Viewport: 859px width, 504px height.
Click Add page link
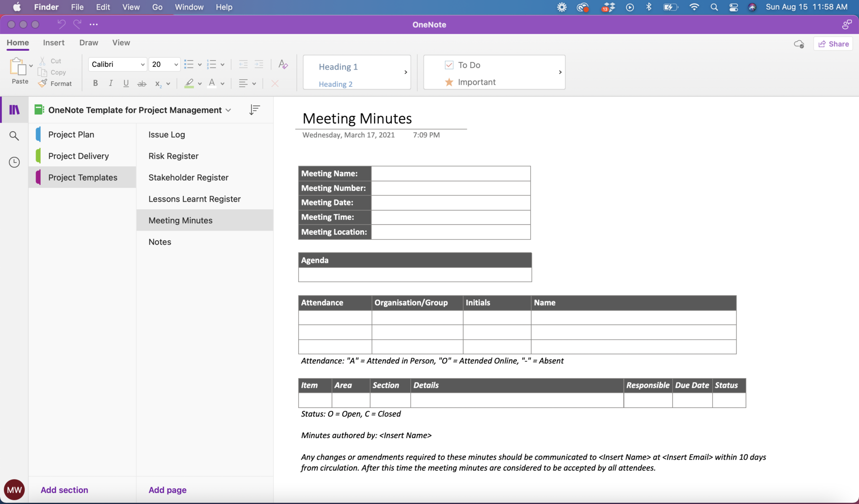coord(167,490)
